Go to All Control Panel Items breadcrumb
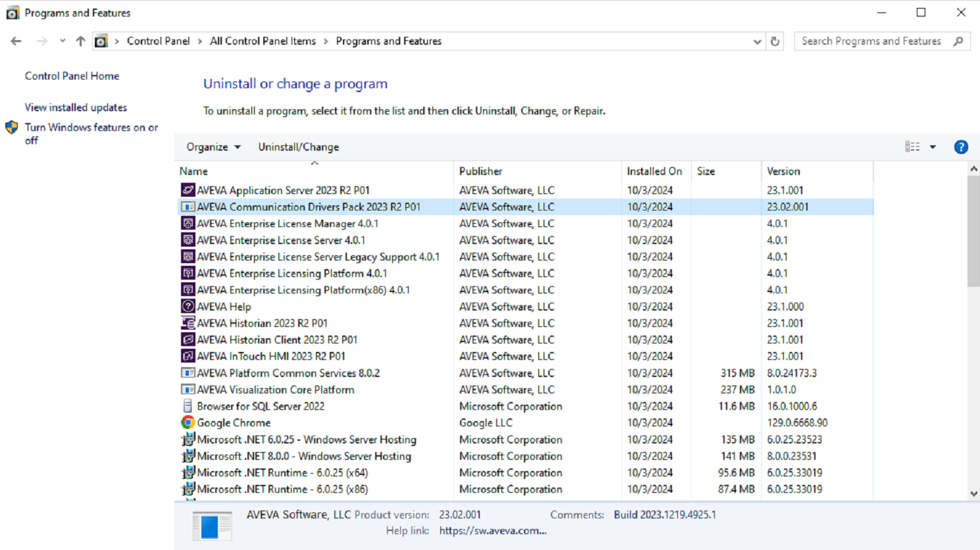 (x=263, y=41)
